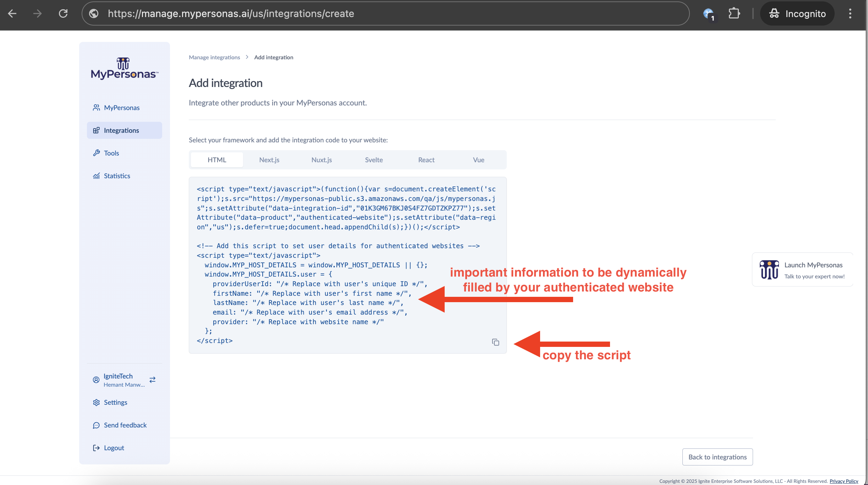
Task: Click the 'Add integration' page heading
Action: coord(226,83)
